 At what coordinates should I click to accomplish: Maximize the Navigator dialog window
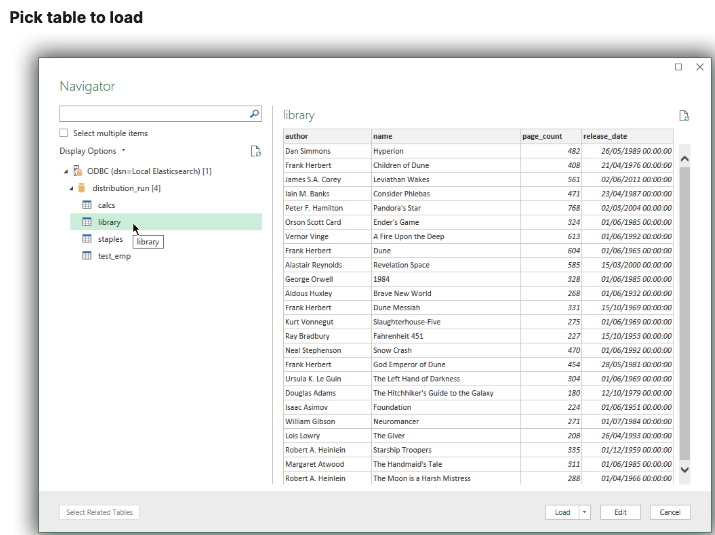(679, 67)
